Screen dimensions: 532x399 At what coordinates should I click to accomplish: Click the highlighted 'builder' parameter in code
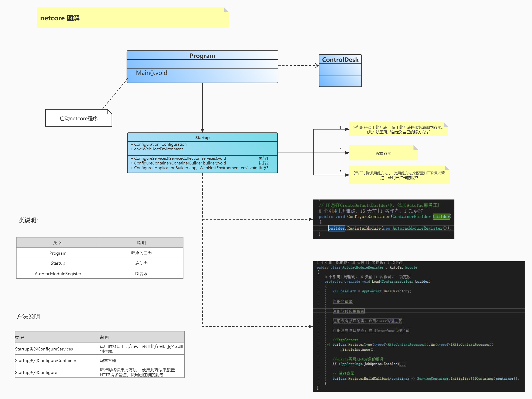[x=441, y=217]
